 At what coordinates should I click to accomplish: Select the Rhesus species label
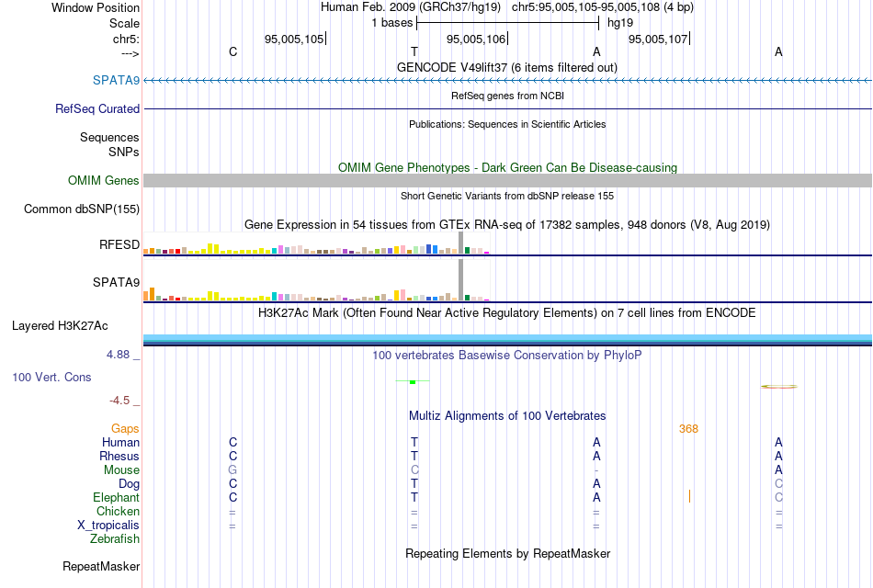(119, 456)
